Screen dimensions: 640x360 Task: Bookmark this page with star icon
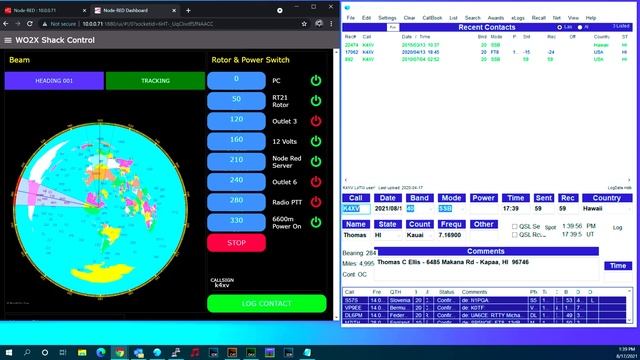[x=304, y=24]
